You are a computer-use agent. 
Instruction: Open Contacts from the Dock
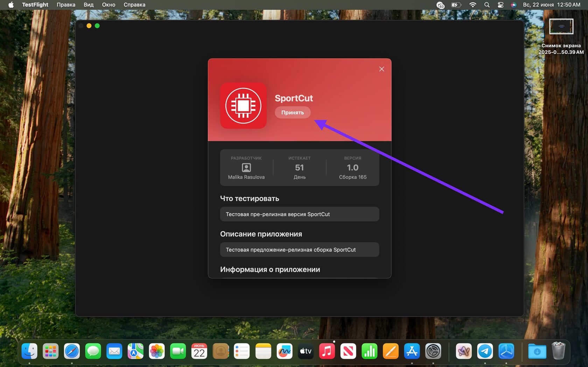tap(220, 351)
